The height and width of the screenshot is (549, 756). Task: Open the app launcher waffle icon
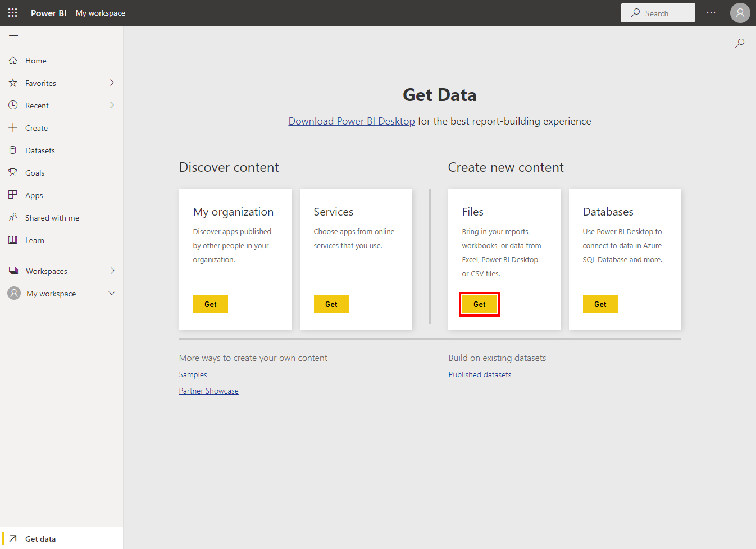pyautogui.click(x=12, y=13)
